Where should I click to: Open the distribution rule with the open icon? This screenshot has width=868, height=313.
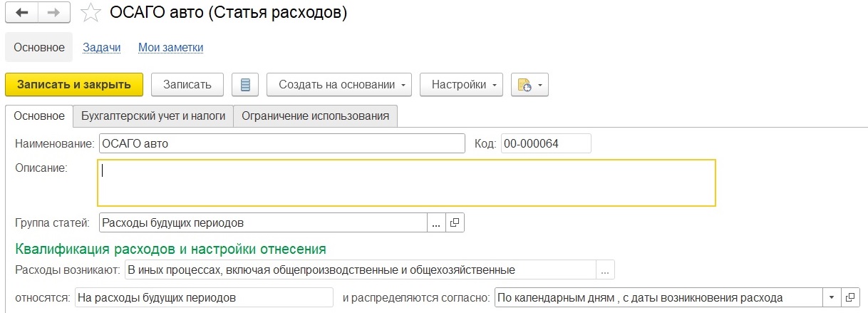tap(850, 297)
